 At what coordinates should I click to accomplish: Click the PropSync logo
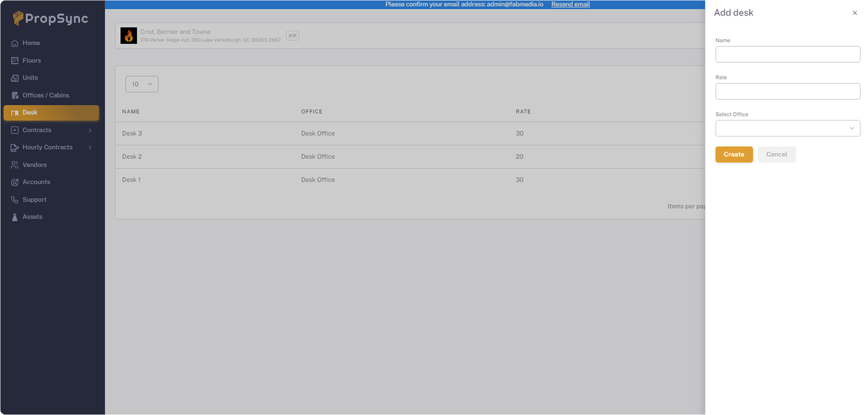[50, 18]
